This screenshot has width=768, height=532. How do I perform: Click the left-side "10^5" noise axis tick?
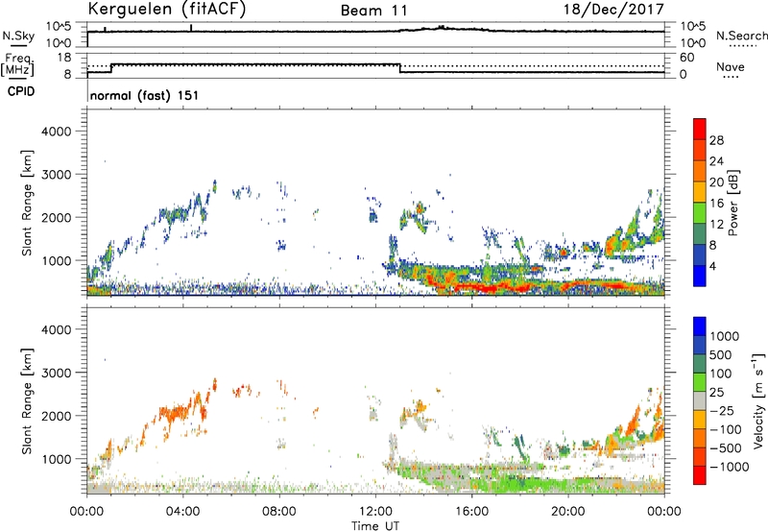(x=59, y=26)
